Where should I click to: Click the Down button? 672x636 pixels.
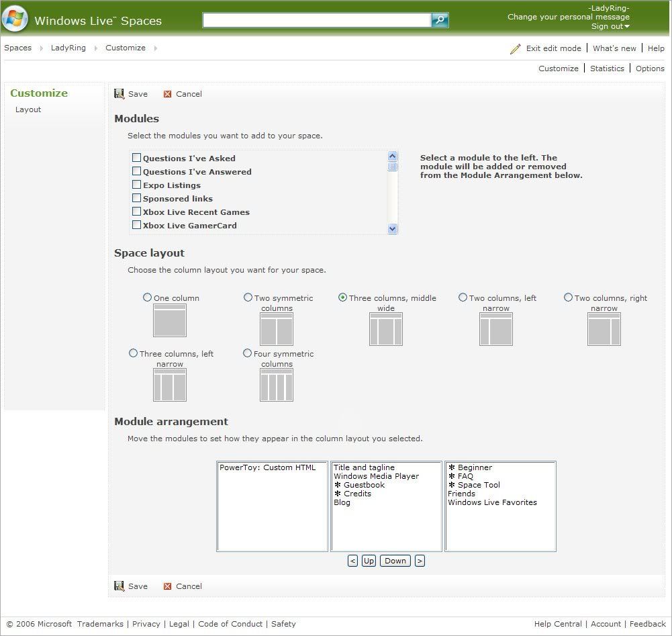[x=395, y=561]
